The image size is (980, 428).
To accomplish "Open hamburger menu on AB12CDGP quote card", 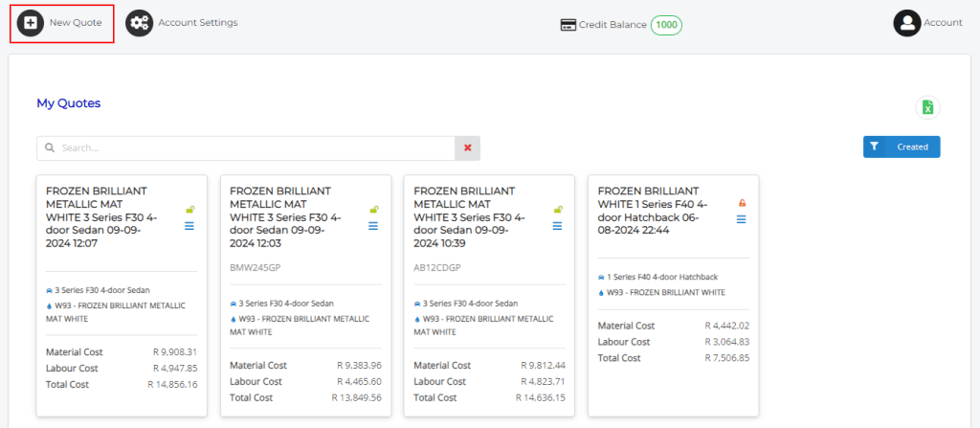I will click(557, 226).
